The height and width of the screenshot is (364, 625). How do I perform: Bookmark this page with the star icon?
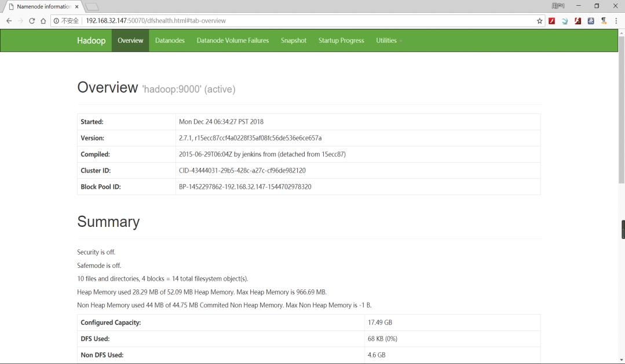(x=540, y=21)
